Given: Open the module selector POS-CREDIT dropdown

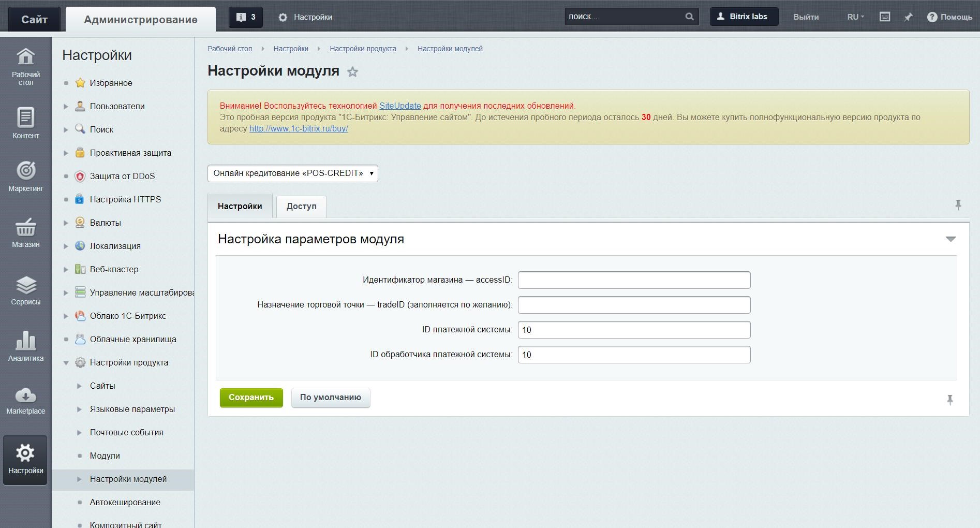Looking at the screenshot, I should click(292, 173).
